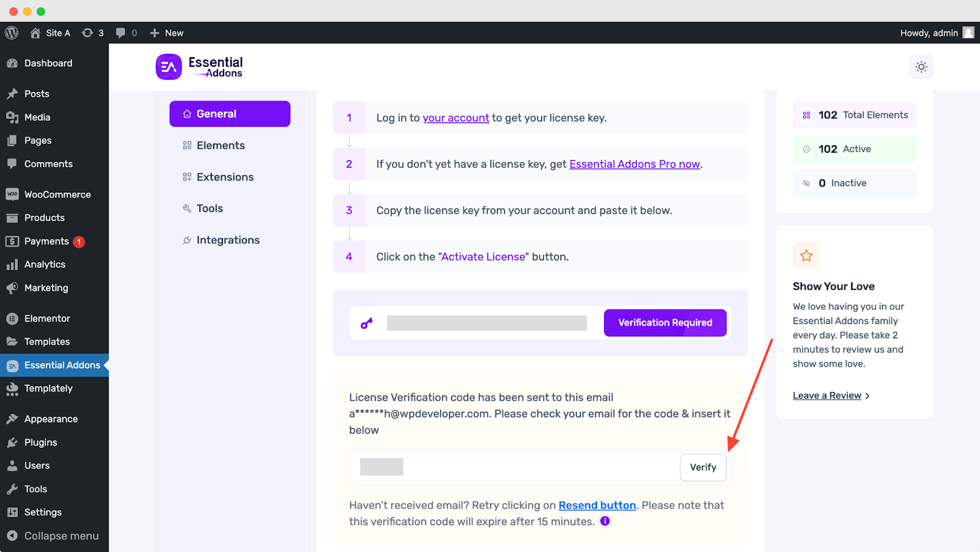
Task: Click the Verification Required button
Action: click(665, 323)
